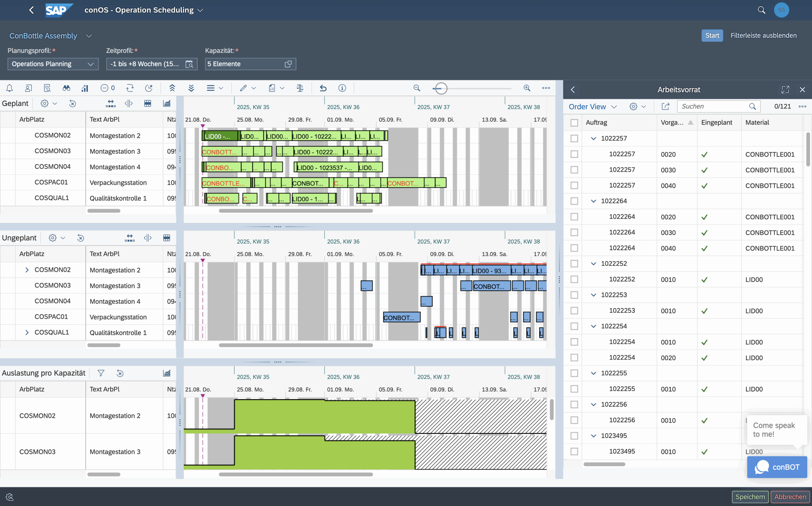Click Filterleiste ausblenden link
Image resolution: width=812 pixels, height=506 pixels.
point(763,35)
